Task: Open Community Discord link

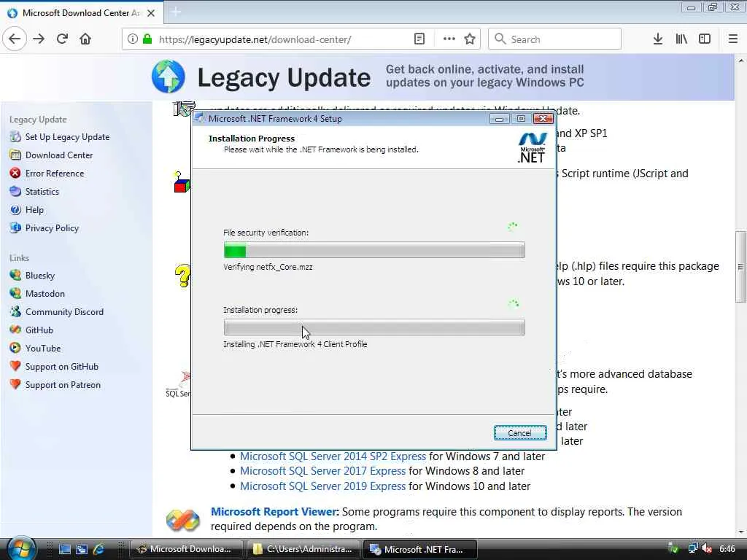Action: pos(64,312)
